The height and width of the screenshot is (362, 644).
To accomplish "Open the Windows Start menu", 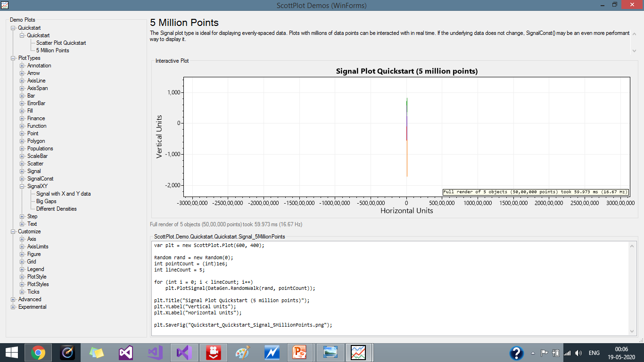I will (x=11, y=352).
